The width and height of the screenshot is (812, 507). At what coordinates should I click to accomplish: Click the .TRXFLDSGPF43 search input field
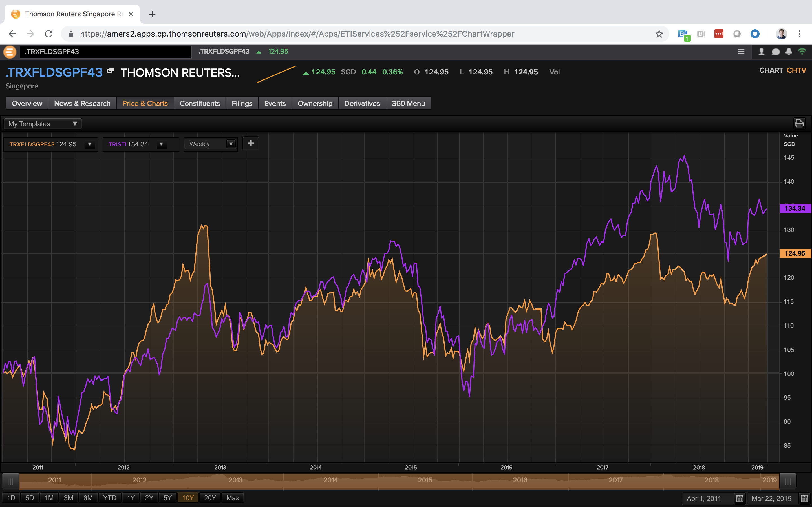pyautogui.click(x=105, y=52)
